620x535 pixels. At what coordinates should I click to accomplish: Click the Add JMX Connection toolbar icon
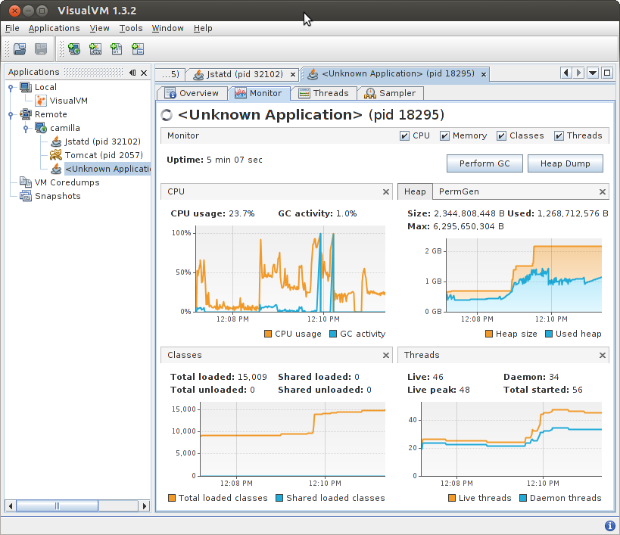point(94,50)
